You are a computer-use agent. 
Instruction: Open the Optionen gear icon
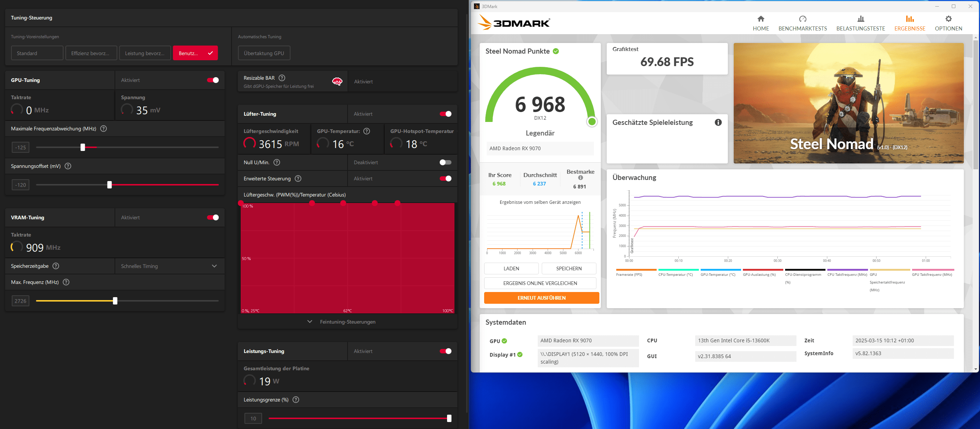coord(948,19)
